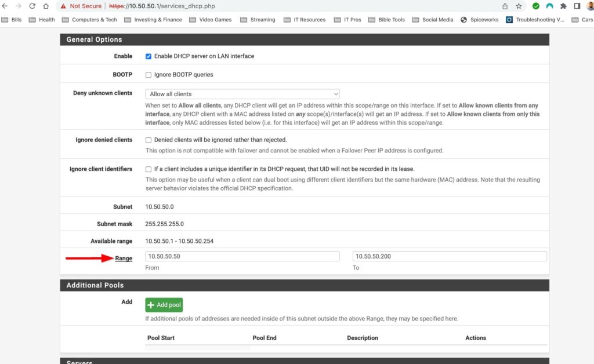Click the Pool End column header
Viewport: 594px width, 364px height.
click(x=265, y=338)
